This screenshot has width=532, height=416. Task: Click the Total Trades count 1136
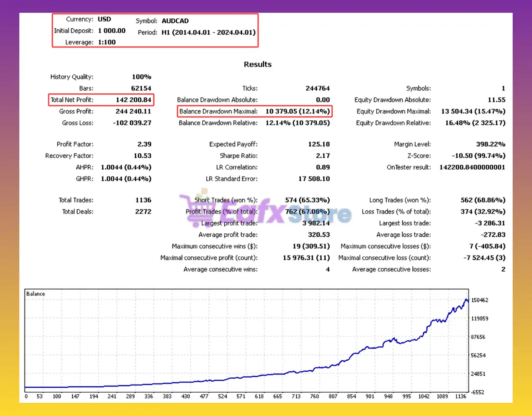click(x=143, y=200)
